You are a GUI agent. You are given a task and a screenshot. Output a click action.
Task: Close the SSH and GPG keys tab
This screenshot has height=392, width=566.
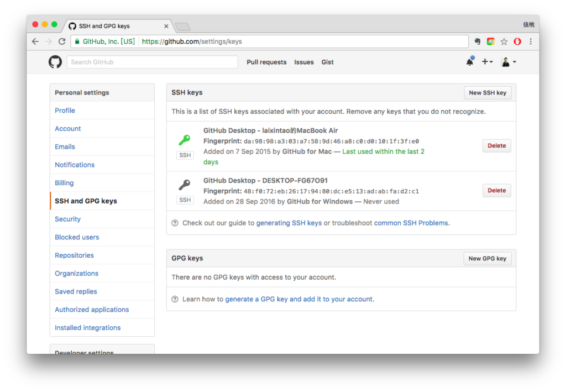pyautogui.click(x=166, y=26)
